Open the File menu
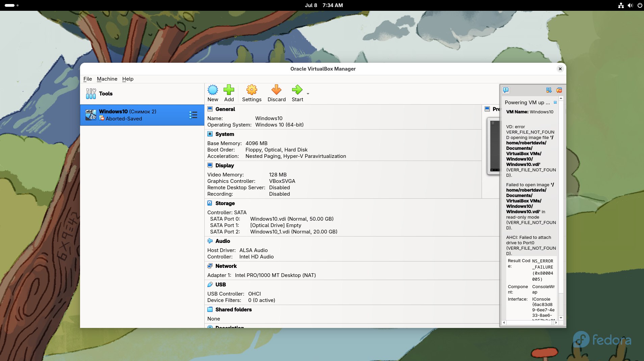644x361 pixels. (87, 79)
